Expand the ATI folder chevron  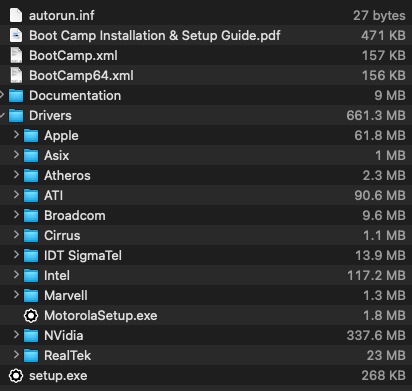point(16,195)
